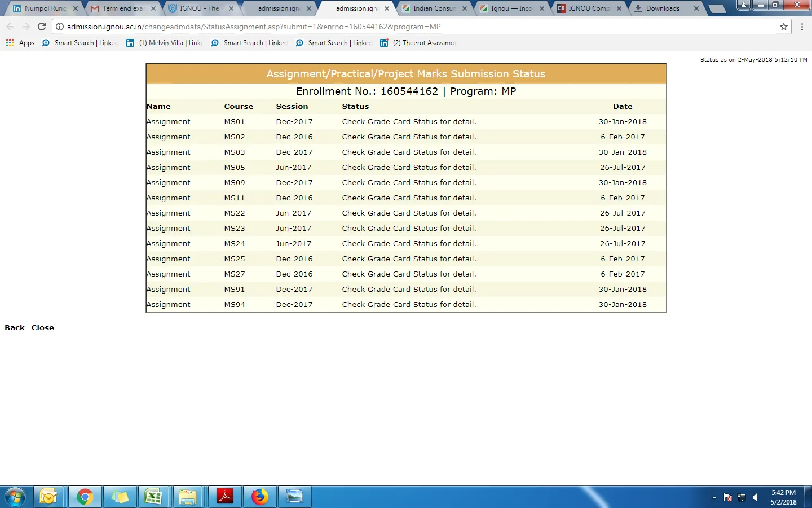Click the site information icon in address bar

pyautogui.click(x=60, y=27)
